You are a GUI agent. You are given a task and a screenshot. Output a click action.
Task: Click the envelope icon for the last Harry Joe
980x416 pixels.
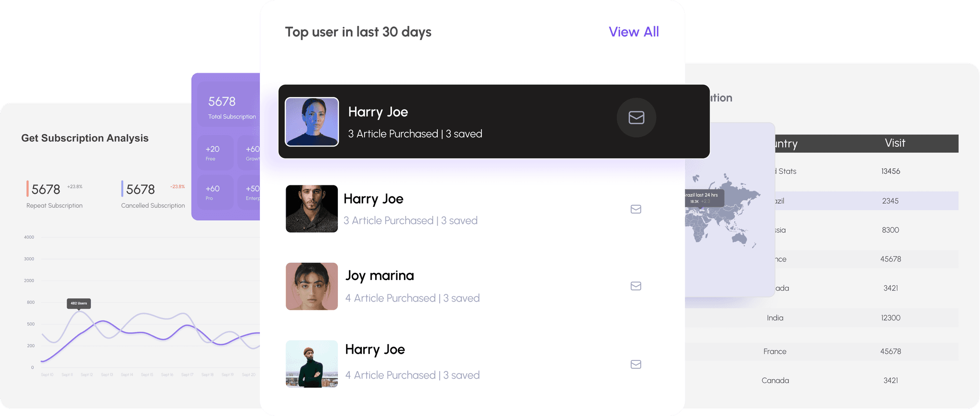[635, 364]
